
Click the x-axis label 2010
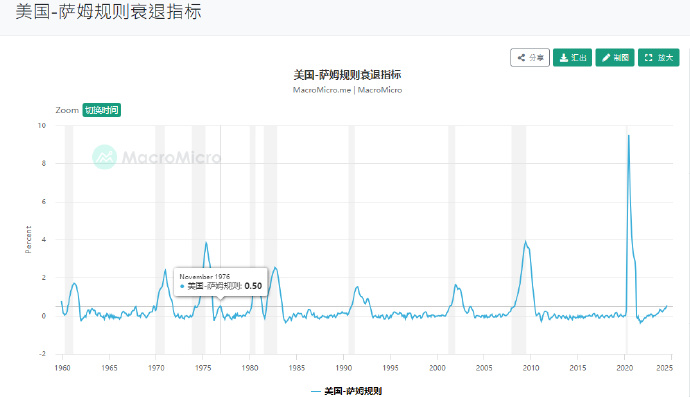click(x=531, y=368)
